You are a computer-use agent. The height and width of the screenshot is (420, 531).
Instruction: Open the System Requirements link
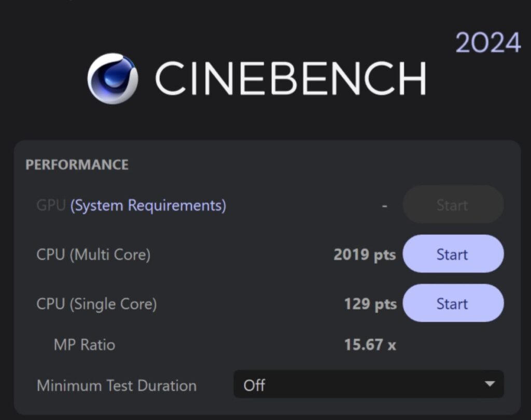148,205
